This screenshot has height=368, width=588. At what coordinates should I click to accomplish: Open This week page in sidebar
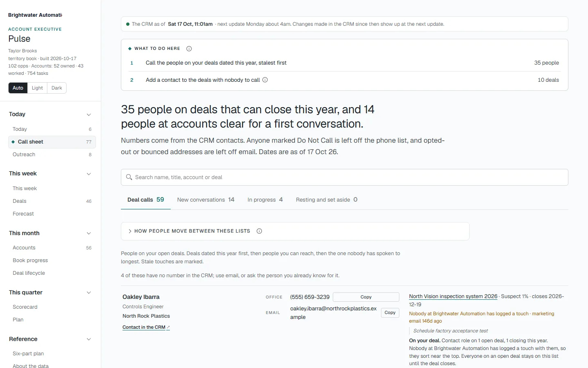coord(52,188)
